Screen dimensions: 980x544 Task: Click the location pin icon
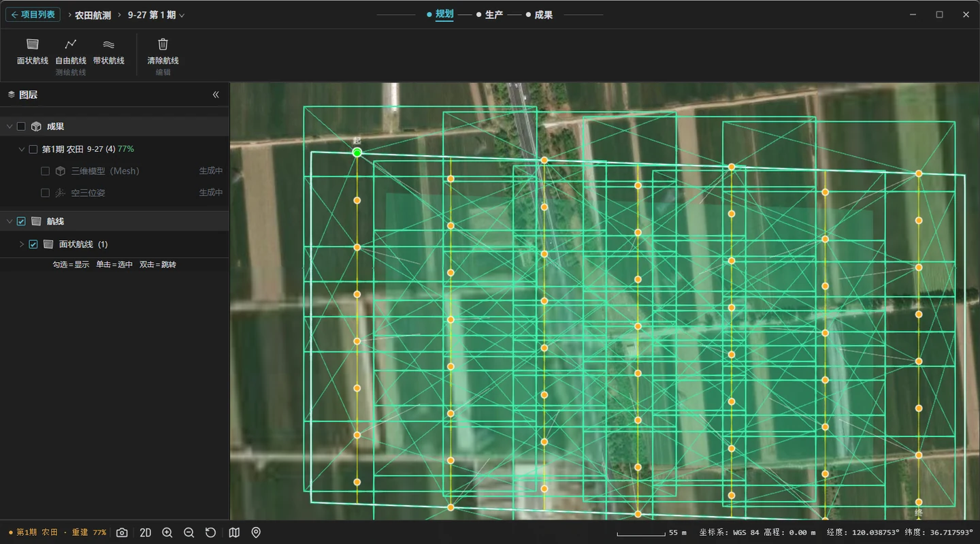(x=256, y=532)
